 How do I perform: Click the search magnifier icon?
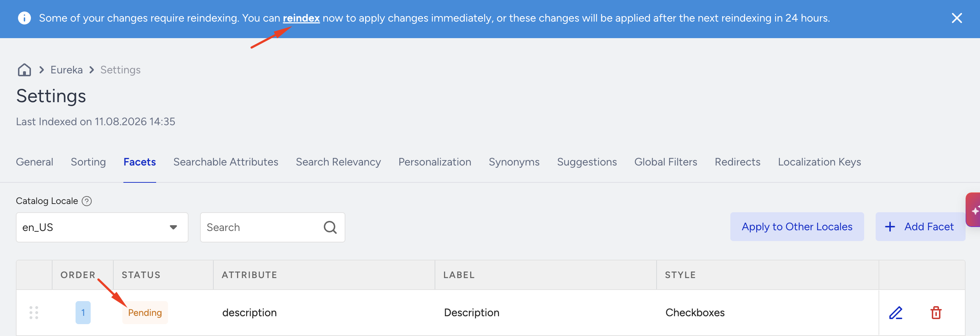[x=330, y=228]
